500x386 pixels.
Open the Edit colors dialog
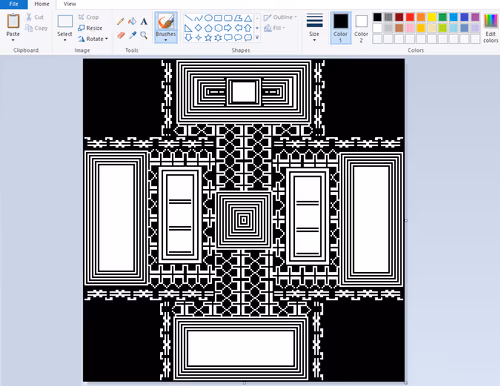[x=491, y=28]
